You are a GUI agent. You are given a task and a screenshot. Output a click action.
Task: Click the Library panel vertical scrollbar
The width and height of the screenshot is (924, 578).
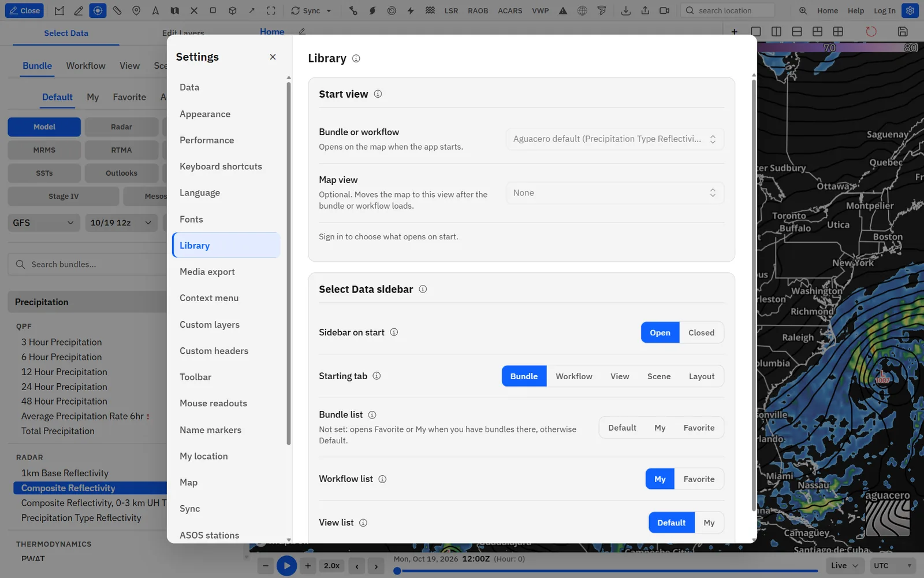(754, 295)
